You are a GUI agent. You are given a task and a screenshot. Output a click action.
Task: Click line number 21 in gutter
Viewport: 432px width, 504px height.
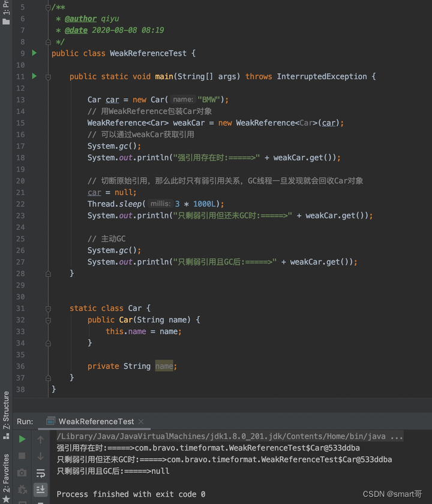pos(20,192)
